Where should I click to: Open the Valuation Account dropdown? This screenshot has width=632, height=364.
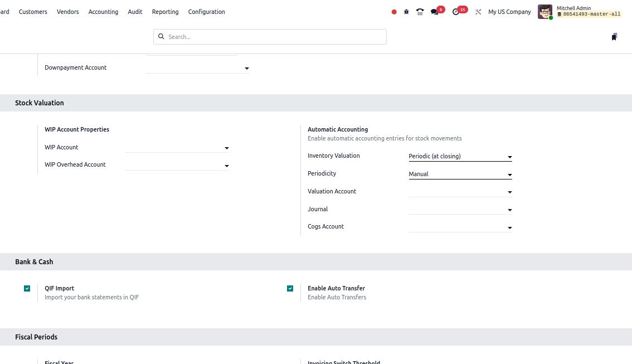coord(460,192)
